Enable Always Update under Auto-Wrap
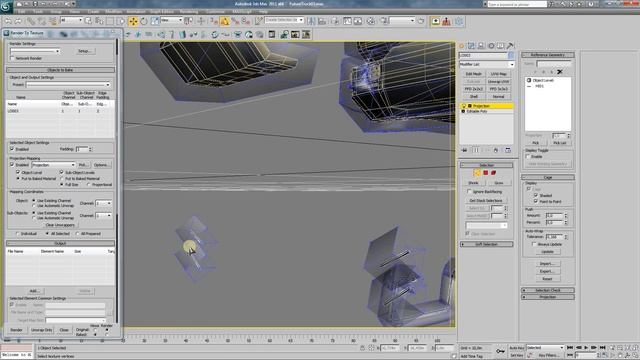This screenshot has height=360, width=640. tap(534, 244)
